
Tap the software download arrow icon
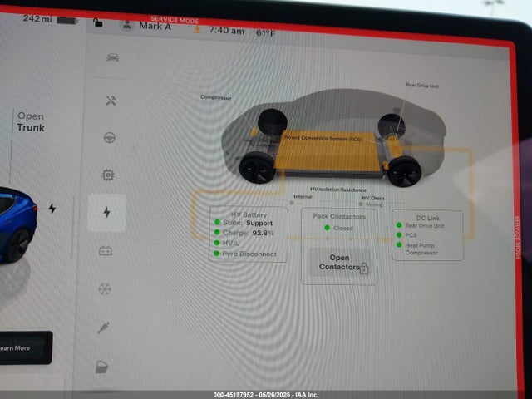(x=196, y=29)
